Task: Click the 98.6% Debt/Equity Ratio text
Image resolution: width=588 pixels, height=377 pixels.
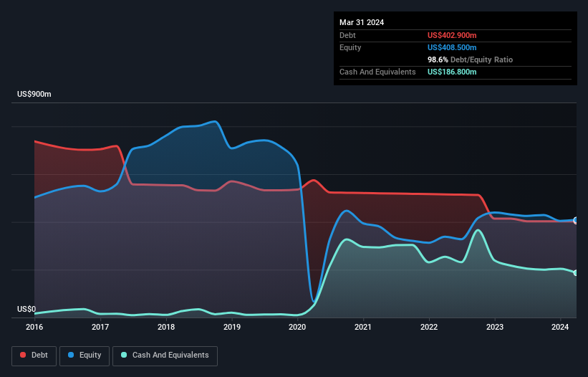Action: (x=470, y=59)
